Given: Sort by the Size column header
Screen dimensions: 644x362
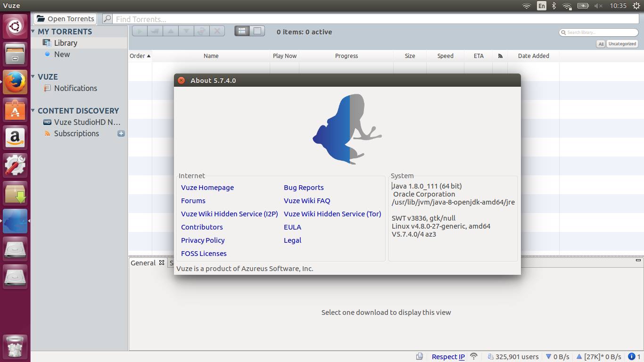Looking at the screenshot, I should [x=410, y=56].
